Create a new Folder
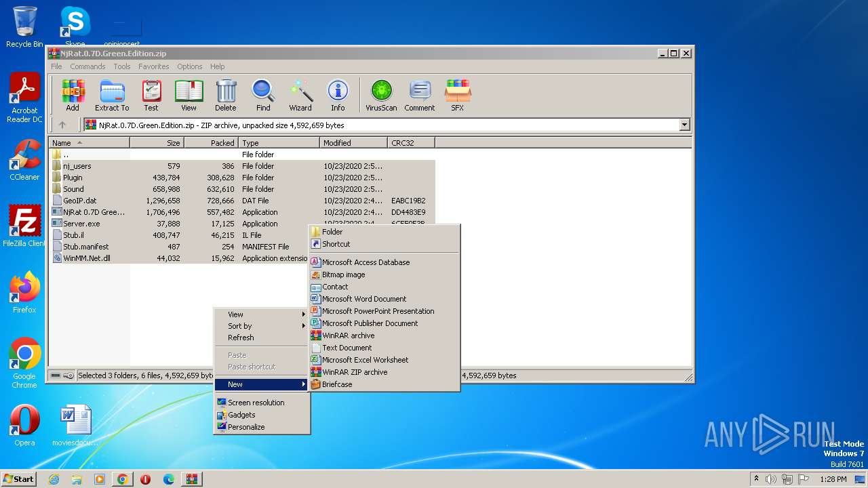Screen dimensions: 868x488 pos(384,232)
